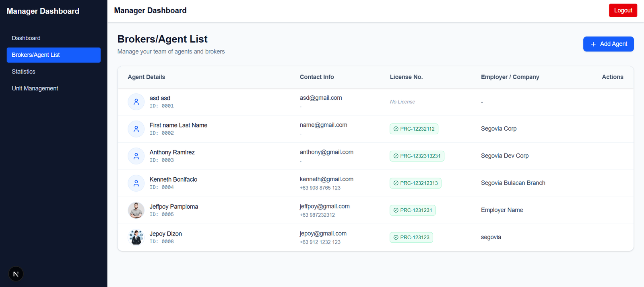The height and width of the screenshot is (287, 644).
Task: Click Kenneth Bonifacio's user avatar icon
Action: coord(136,183)
